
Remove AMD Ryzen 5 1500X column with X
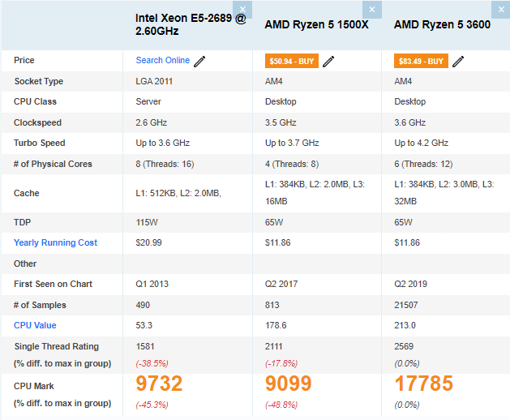372,10
